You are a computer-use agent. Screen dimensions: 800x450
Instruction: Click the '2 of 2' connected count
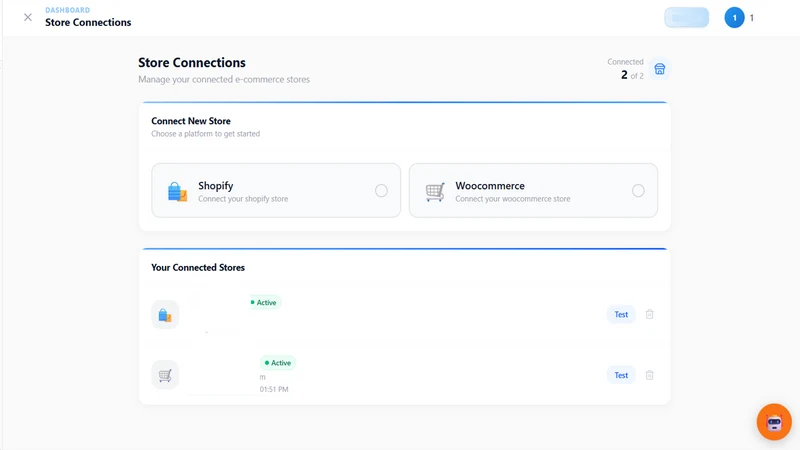click(x=632, y=75)
